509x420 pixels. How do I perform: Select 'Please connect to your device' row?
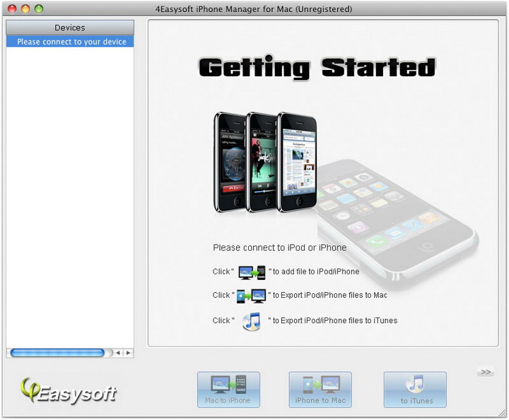pos(70,42)
